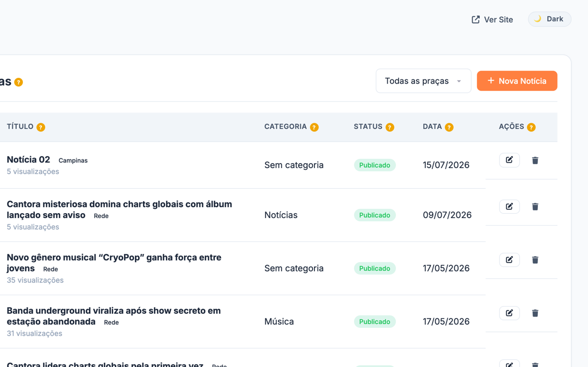588x367 pixels.
Task: Click the Música category cell
Action: [x=279, y=322]
